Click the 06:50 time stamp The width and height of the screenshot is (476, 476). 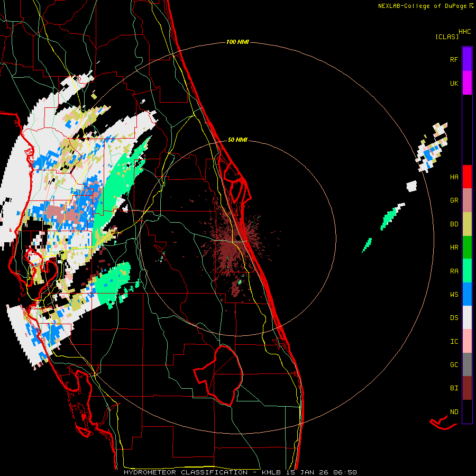(345, 472)
